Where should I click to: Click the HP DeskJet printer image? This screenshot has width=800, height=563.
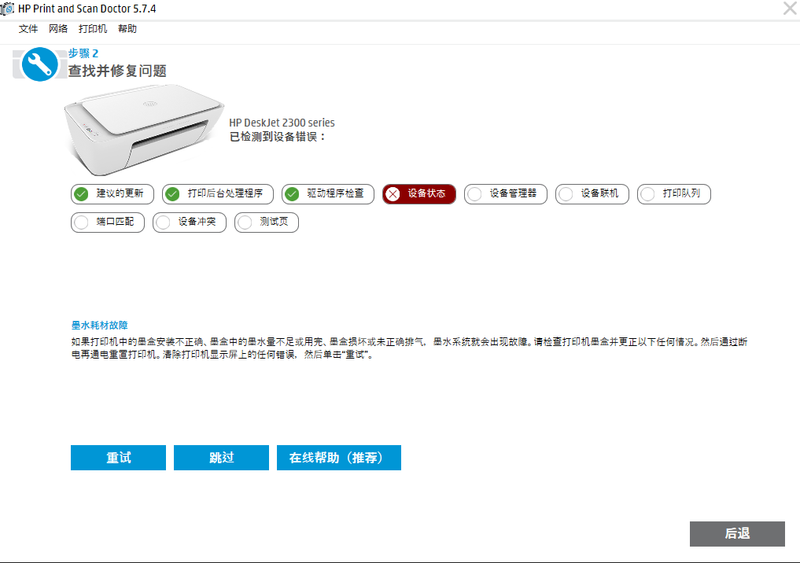(x=144, y=130)
